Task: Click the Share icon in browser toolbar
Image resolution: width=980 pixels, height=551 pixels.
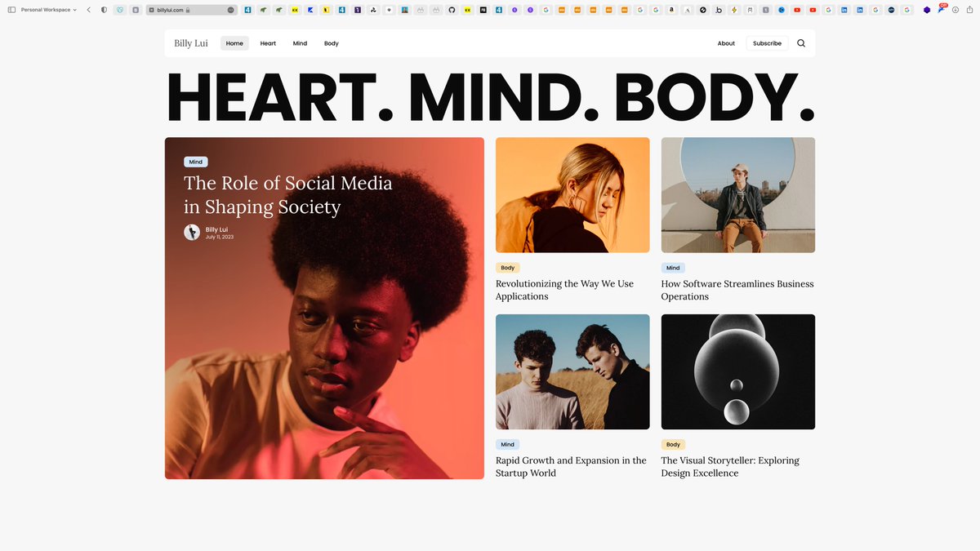Action: (x=969, y=10)
